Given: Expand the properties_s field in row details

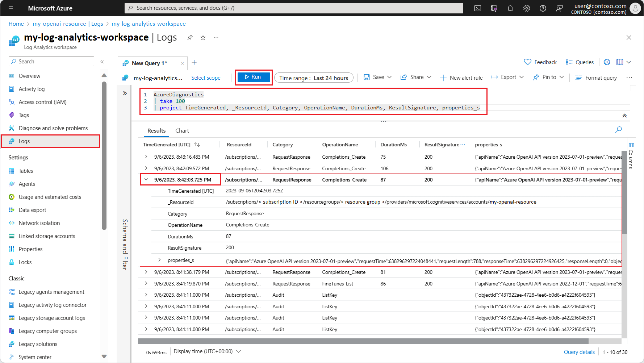Looking at the screenshot, I should pyautogui.click(x=159, y=260).
